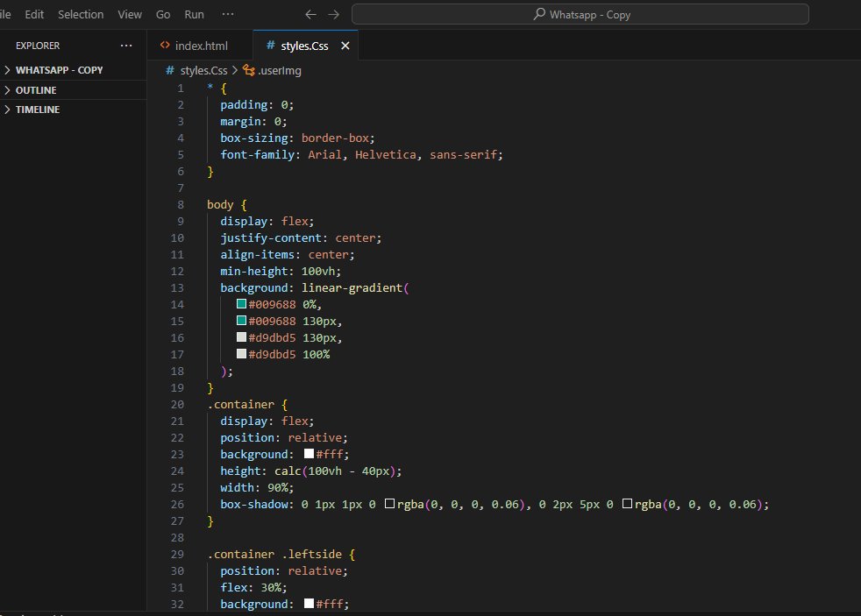The image size is (861, 616).
Task: Open the #fff swatch on line 32
Action: tap(310, 604)
